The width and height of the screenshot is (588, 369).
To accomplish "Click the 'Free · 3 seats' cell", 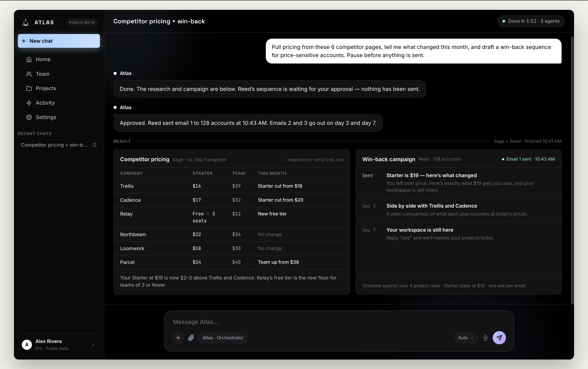I will 204,217.
